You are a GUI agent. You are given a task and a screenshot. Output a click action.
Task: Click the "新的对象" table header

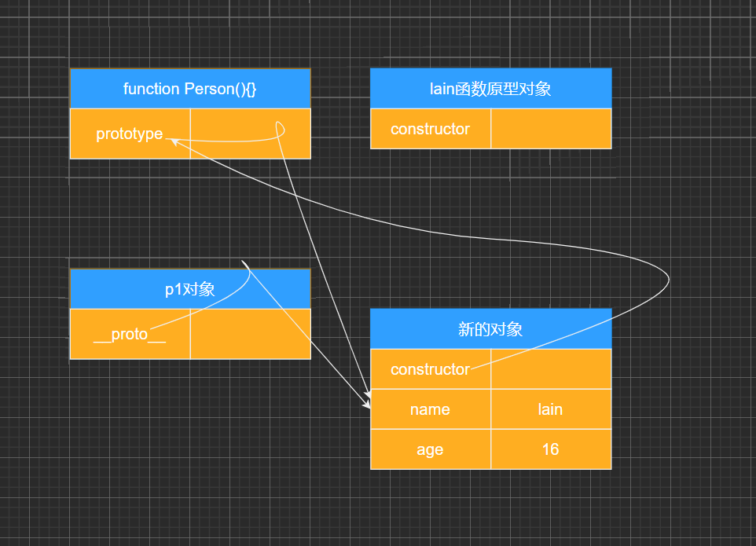coord(490,329)
